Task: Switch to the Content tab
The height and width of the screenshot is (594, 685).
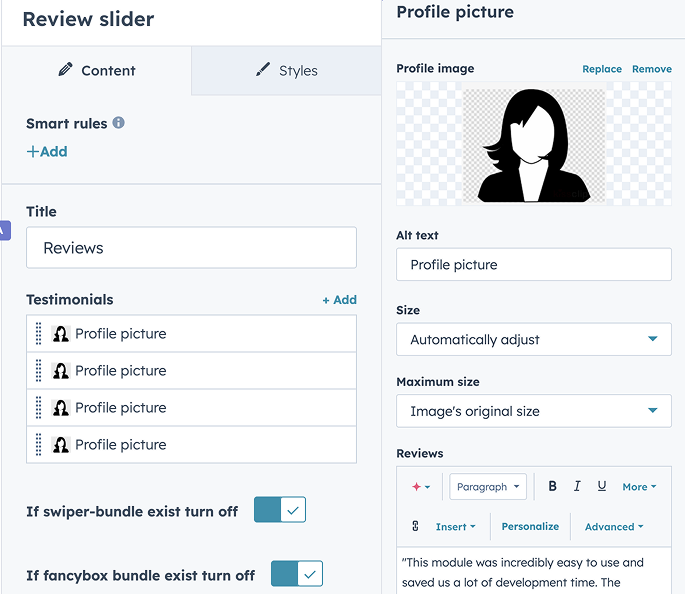Action: [x=96, y=71]
